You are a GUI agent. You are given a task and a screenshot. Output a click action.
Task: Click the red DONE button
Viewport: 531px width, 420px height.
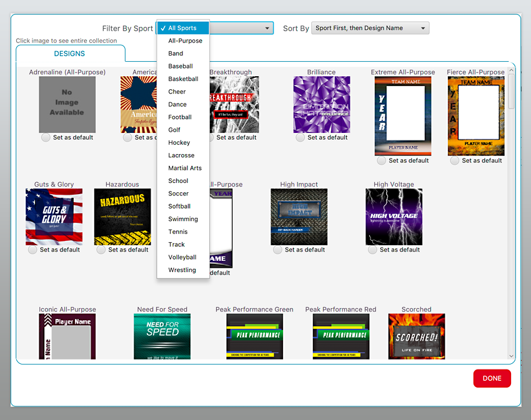pyautogui.click(x=492, y=378)
